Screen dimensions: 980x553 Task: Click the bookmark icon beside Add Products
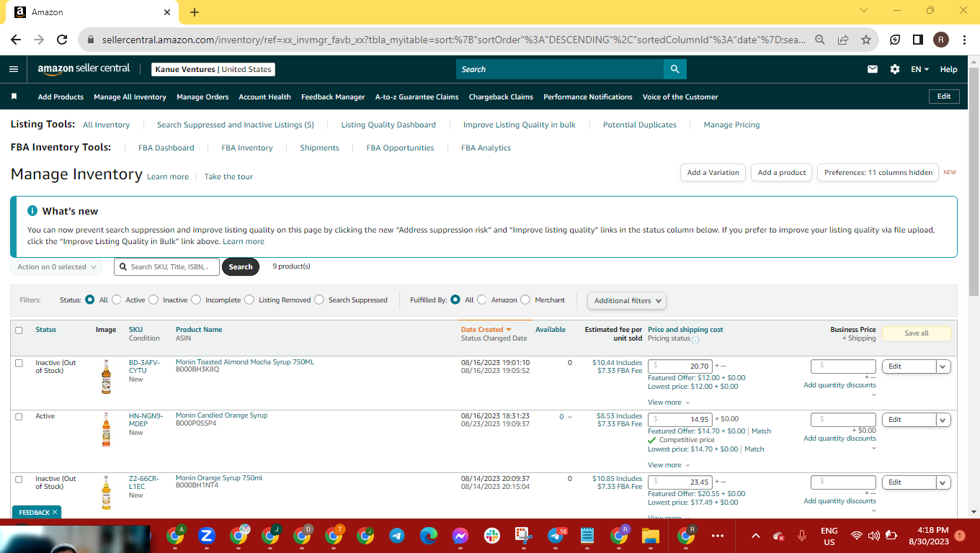[14, 96]
